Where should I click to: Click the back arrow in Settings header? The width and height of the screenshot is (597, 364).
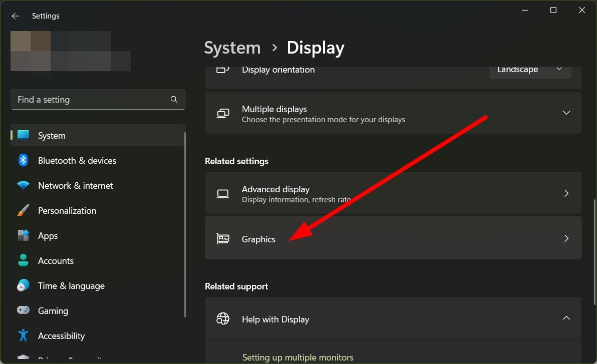(x=15, y=16)
